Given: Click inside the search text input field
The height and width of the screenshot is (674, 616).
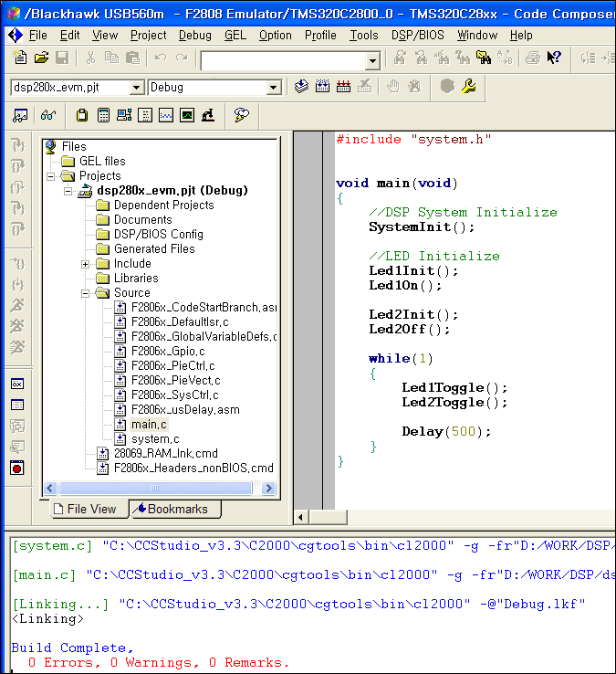Looking at the screenshot, I should tap(284, 60).
